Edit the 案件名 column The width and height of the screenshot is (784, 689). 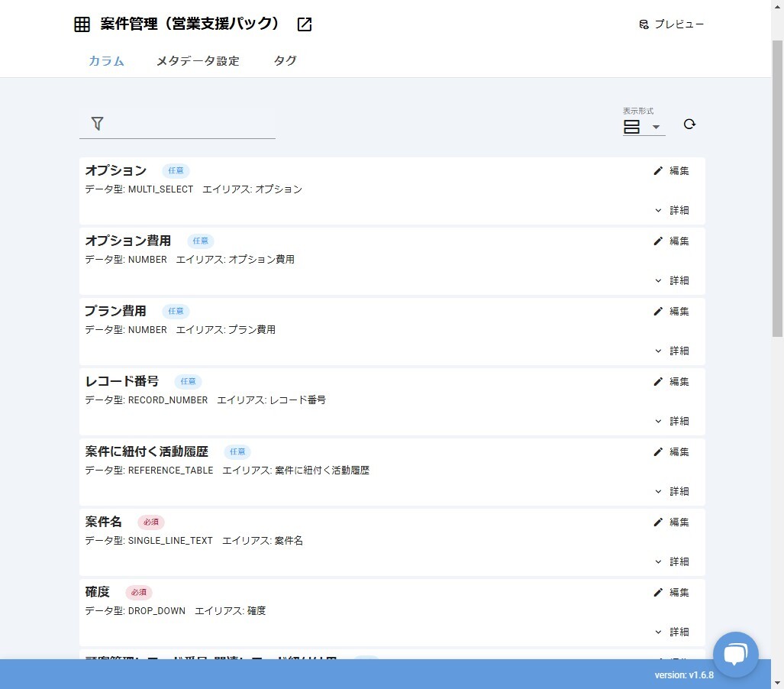click(x=672, y=522)
